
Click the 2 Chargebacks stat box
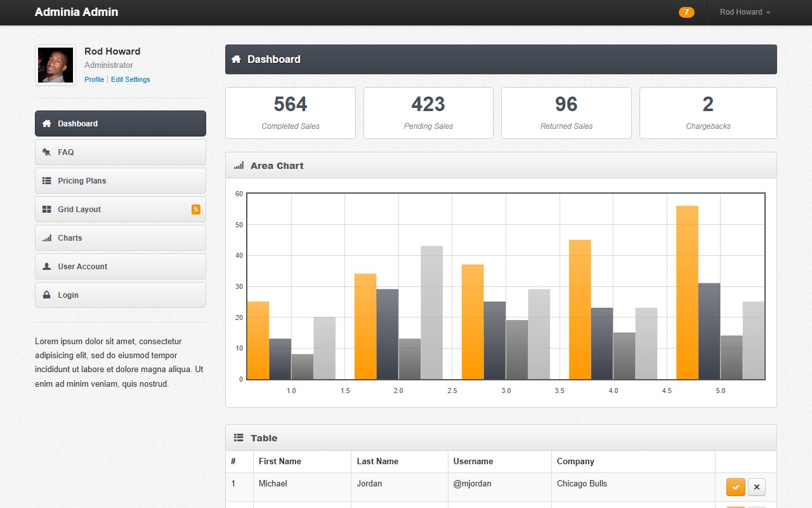pos(708,113)
